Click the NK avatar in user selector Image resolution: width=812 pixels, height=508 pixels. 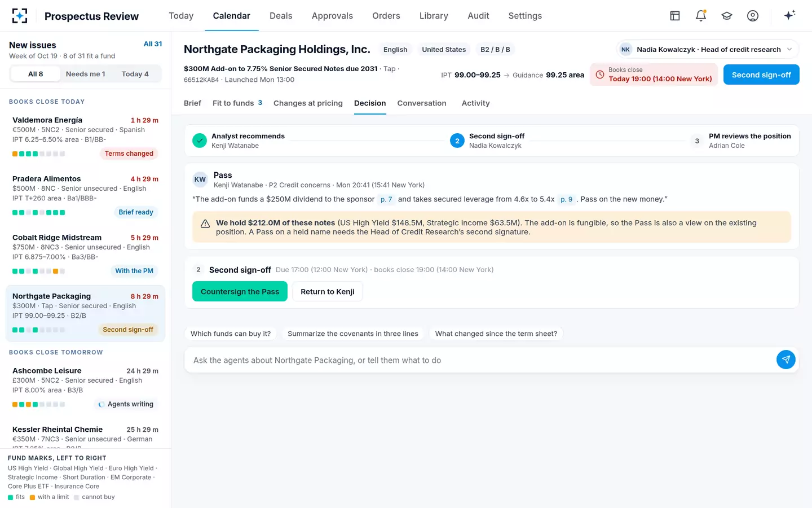(x=625, y=50)
